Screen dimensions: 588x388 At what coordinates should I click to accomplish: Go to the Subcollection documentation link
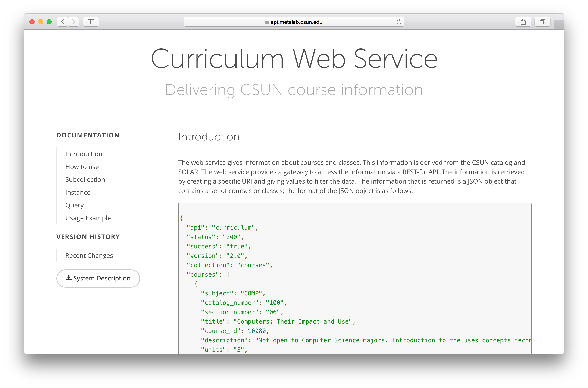point(85,179)
